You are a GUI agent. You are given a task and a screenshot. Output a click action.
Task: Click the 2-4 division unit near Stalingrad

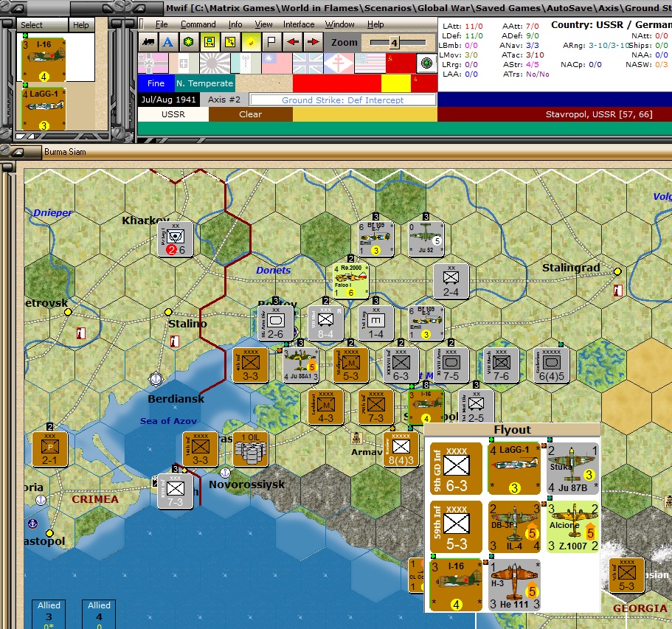(451, 281)
